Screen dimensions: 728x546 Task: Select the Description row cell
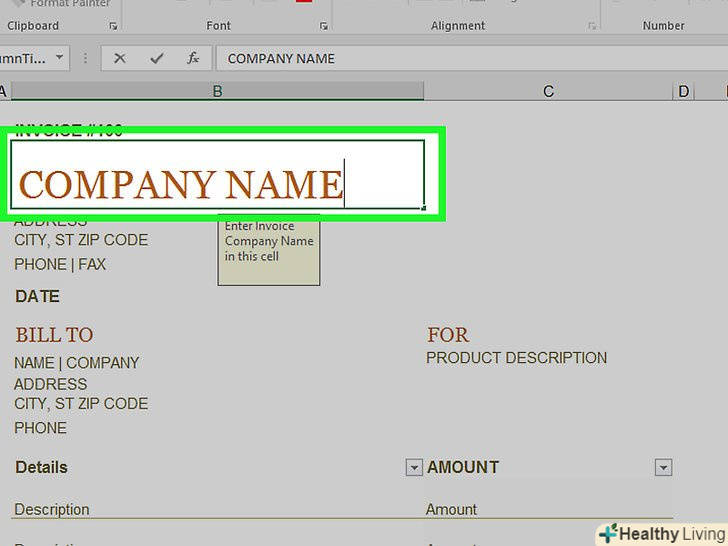(52, 509)
